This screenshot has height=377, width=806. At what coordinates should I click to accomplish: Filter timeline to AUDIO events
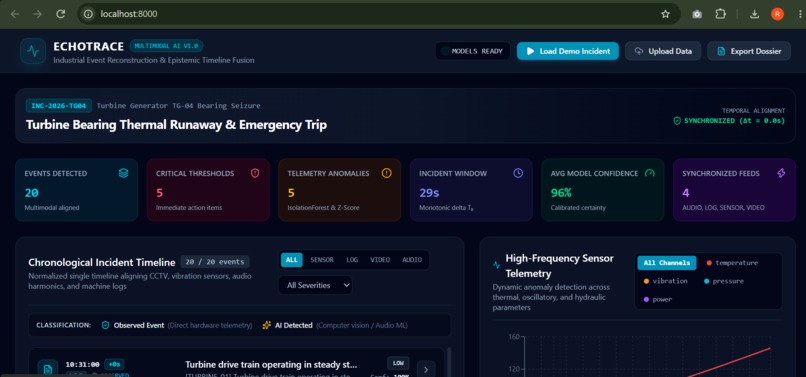pos(412,260)
